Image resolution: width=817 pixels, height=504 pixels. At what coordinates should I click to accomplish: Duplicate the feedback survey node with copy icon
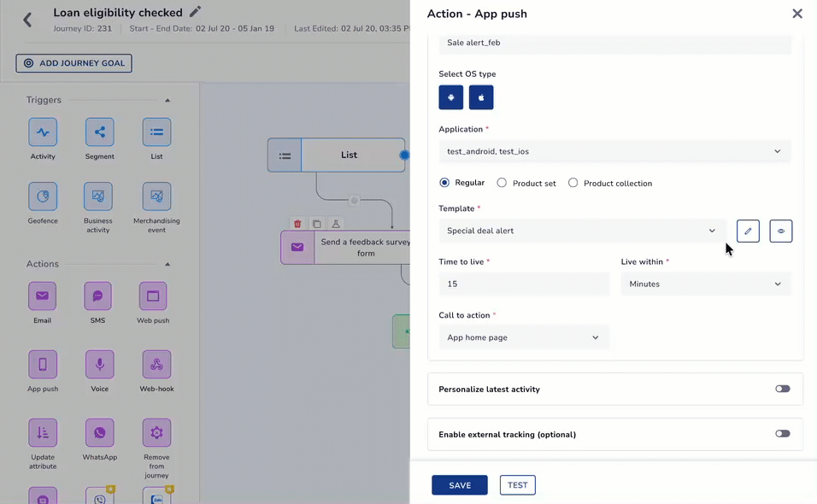[317, 224]
